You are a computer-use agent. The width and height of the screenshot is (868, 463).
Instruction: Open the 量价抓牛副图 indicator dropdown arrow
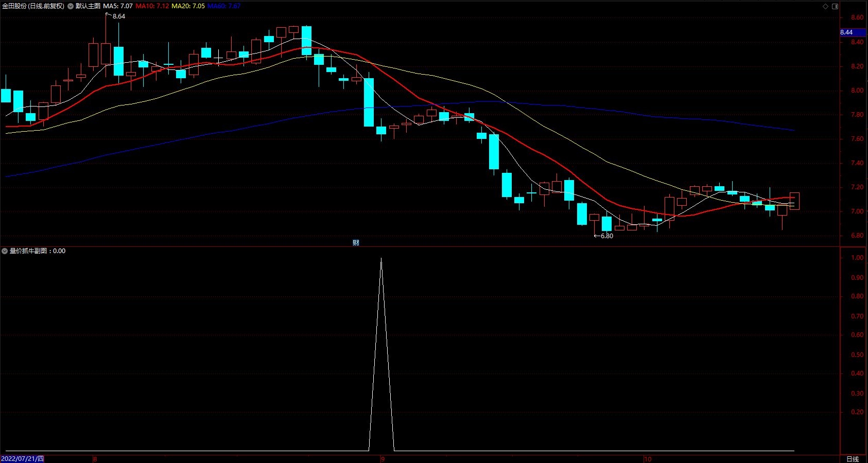coord(5,251)
